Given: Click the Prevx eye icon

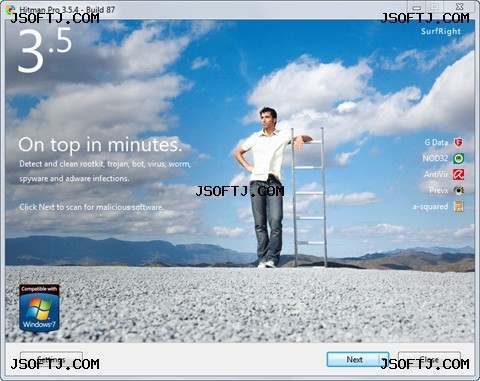Looking at the screenshot, I should [459, 190].
